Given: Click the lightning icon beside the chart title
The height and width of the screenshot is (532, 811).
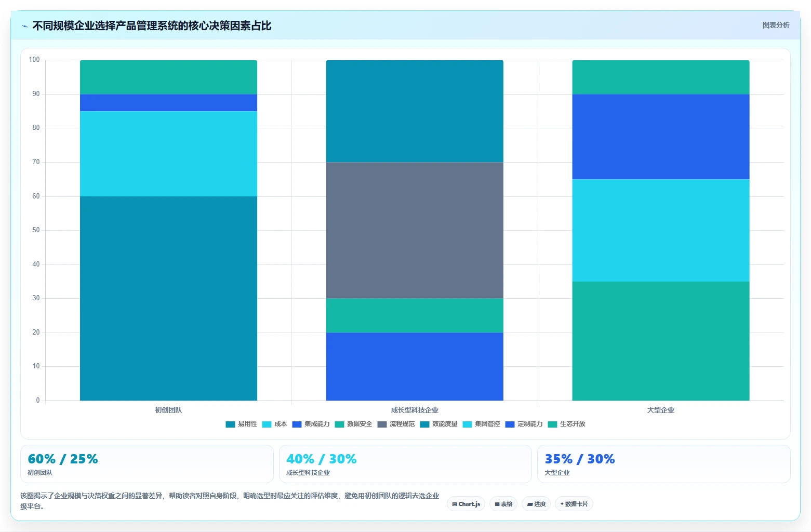Looking at the screenshot, I should coord(24,26).
